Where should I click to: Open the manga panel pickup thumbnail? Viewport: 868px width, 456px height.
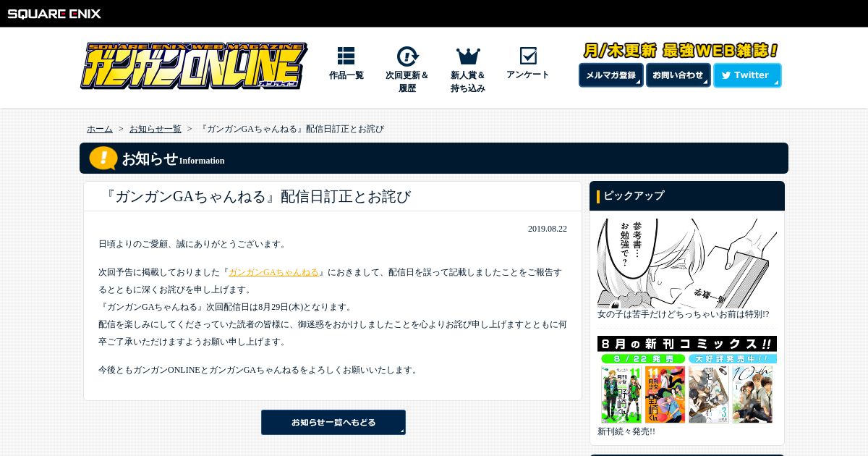click(687, 263)
